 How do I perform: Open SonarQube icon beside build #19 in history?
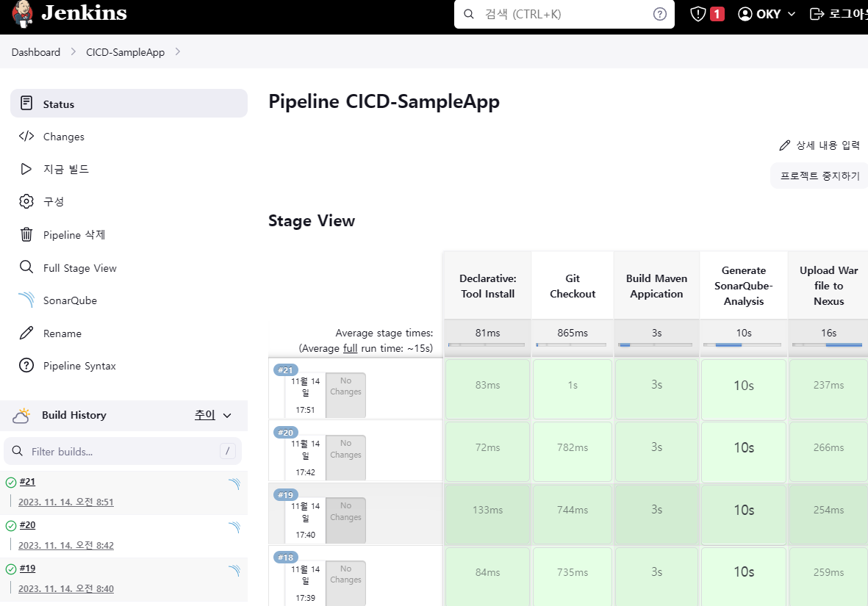point(234,571)
